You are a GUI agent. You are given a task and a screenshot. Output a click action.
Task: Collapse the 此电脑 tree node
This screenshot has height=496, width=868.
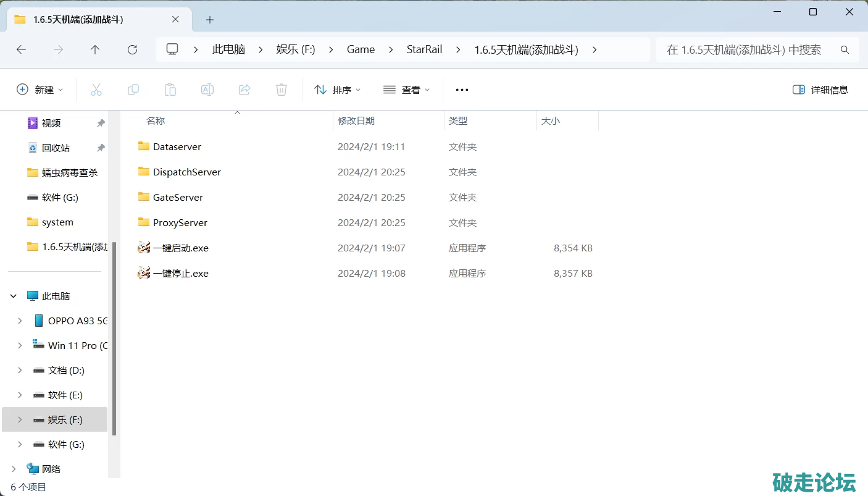[14, 296]
